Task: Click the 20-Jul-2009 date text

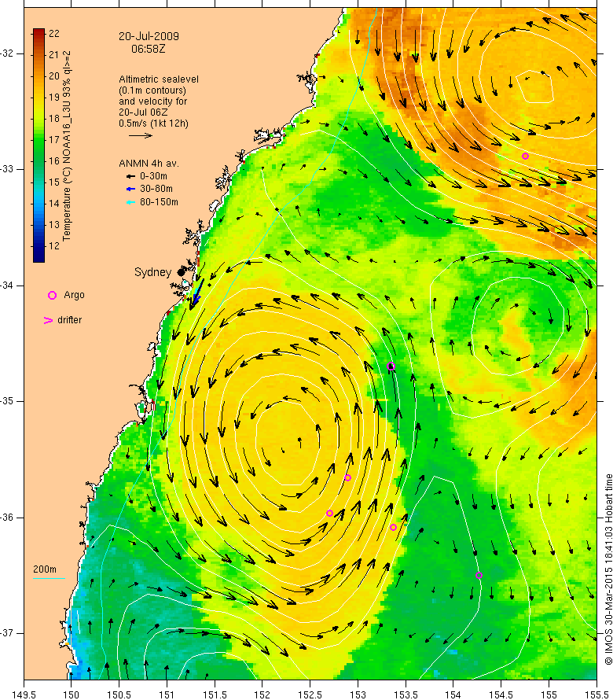Action: coord(149,37)
